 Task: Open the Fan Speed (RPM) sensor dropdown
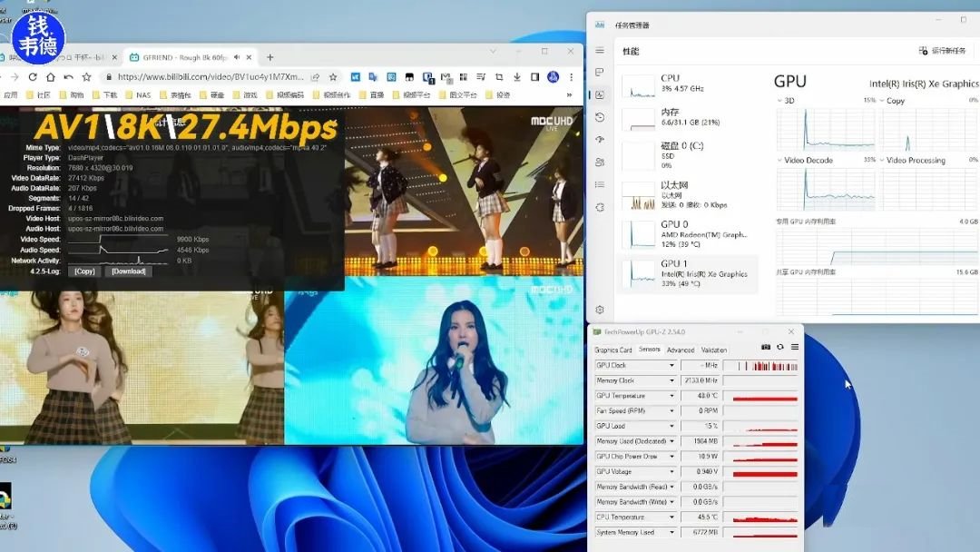(x=671, y=410)
